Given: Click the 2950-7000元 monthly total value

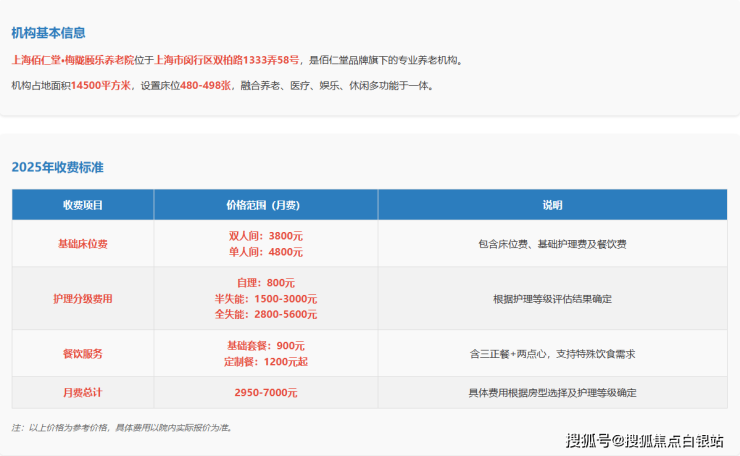Looking at the screenshot, I should [265, 393].
